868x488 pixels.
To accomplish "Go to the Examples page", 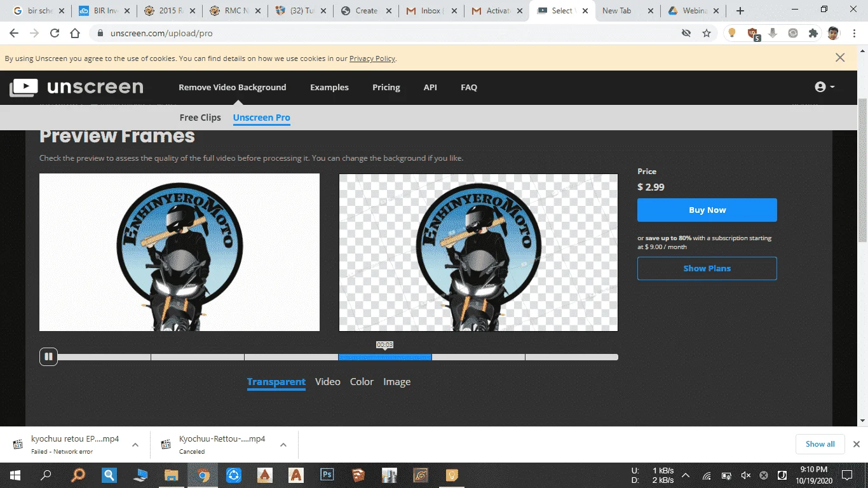I will click(329, 87).
